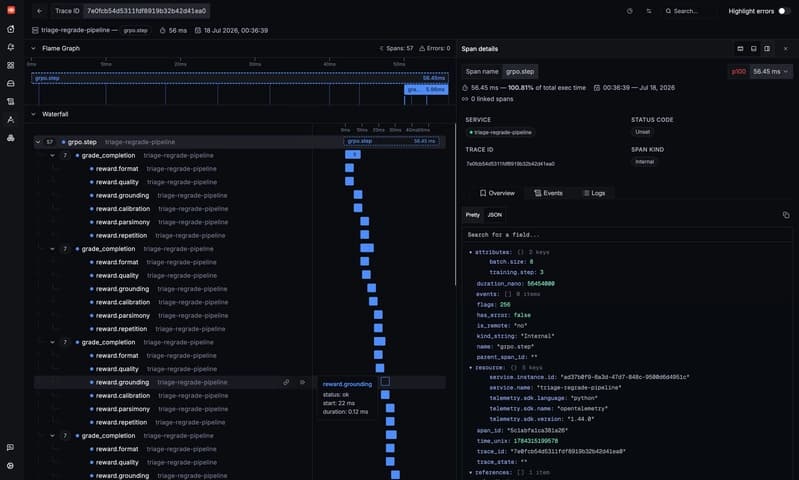Image resolution: width=799 pixels, height=480 pixels.
Task: Open the Services sidebar icon
Action: point(11,83)
